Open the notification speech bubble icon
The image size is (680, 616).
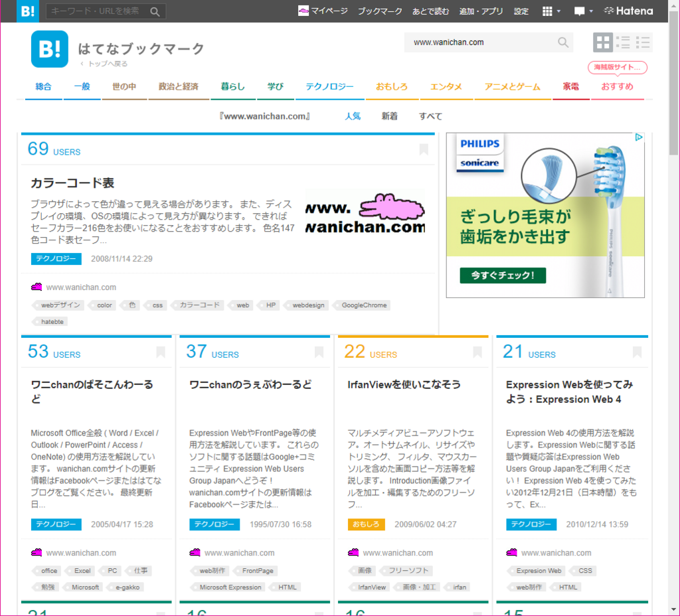click(x=579, y=11)
